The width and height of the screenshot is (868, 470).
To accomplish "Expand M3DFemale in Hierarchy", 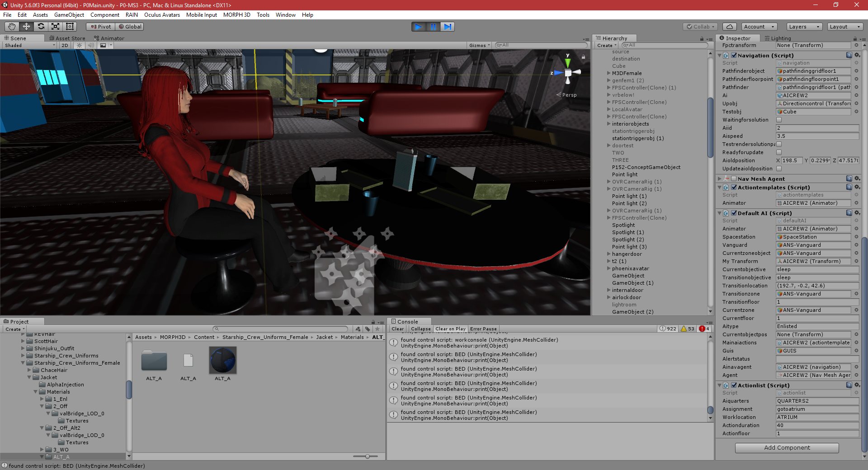I will pyautogui.click(x=609, y=73).
